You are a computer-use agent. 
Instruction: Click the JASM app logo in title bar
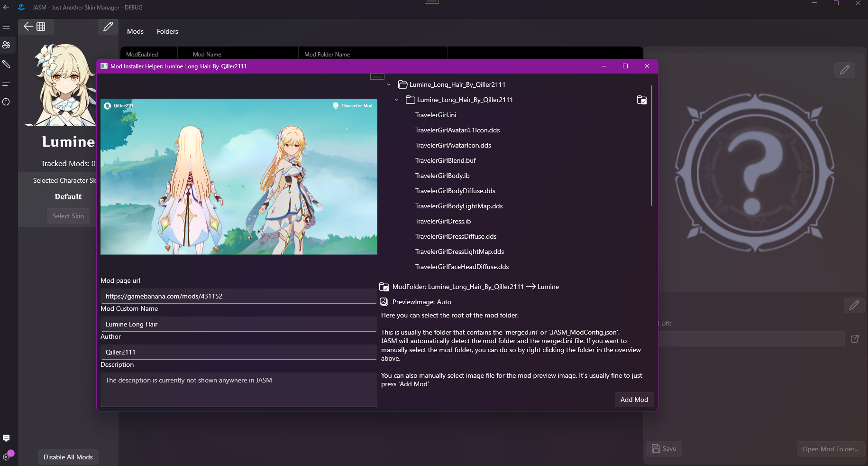(21, 7)
